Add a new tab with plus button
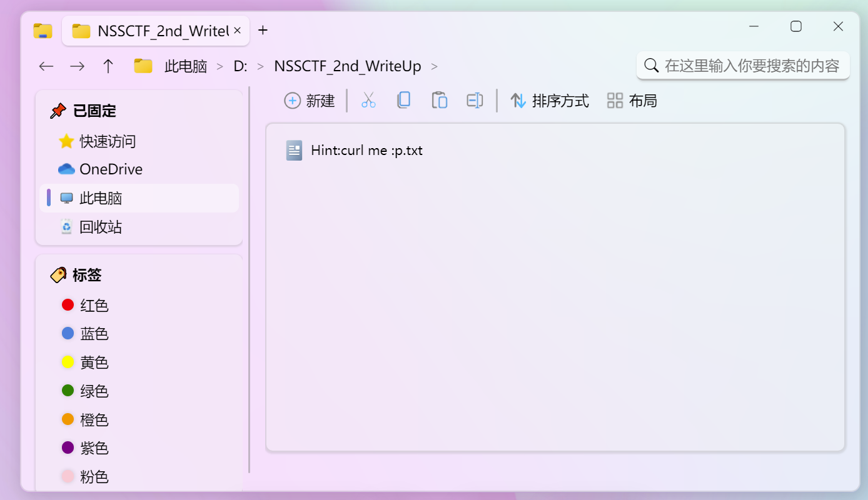This screenshot has width=868, height=500. click(263, 30)
